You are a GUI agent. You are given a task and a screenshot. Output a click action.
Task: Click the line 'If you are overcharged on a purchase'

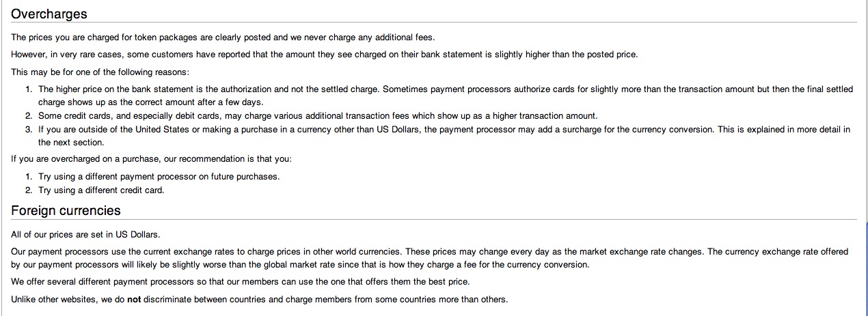[x=152, y=159]
